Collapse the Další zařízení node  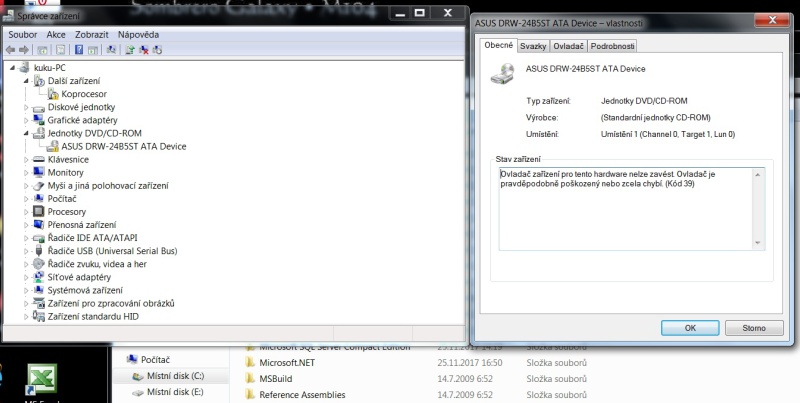(26, 81)
